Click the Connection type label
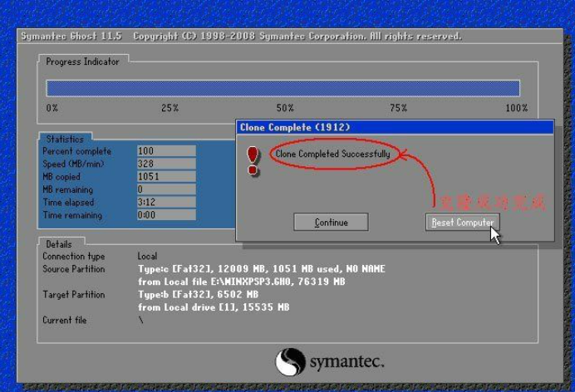 point(74,256)
